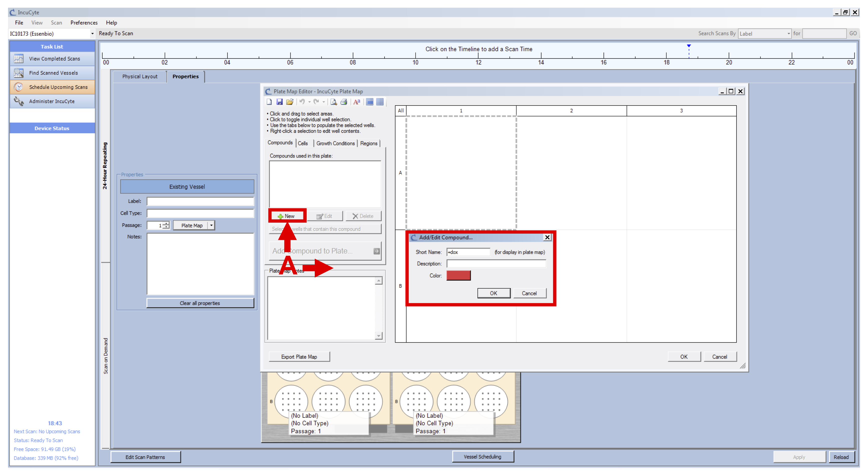
Task: Click the Short Name input field
Action: point(468,252)
